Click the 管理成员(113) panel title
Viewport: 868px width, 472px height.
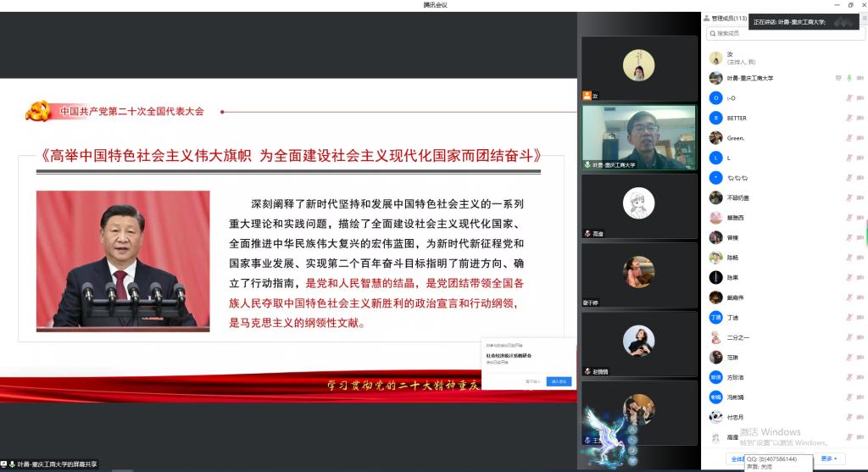[x=728, y=18]
